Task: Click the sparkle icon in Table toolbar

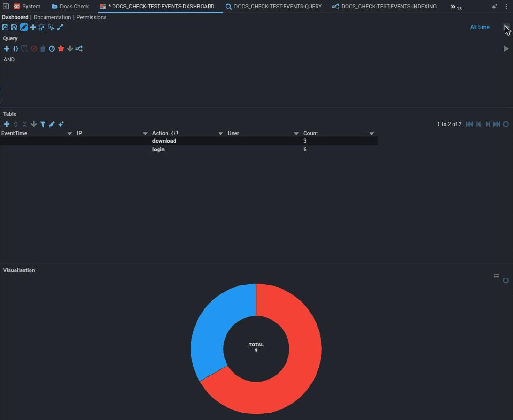Action: (x=61, y=124)
